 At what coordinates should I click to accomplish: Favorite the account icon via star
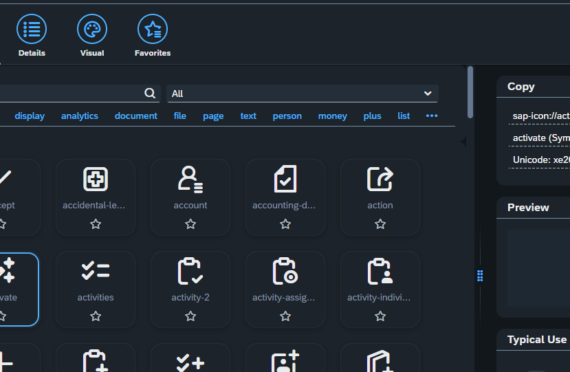[x=190, y=224]
